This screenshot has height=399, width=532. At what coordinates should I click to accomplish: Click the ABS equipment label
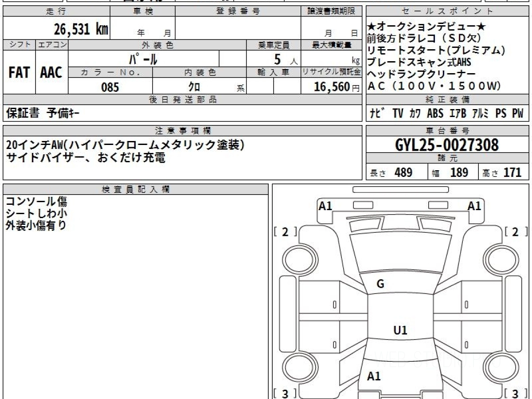pos(435,113)
